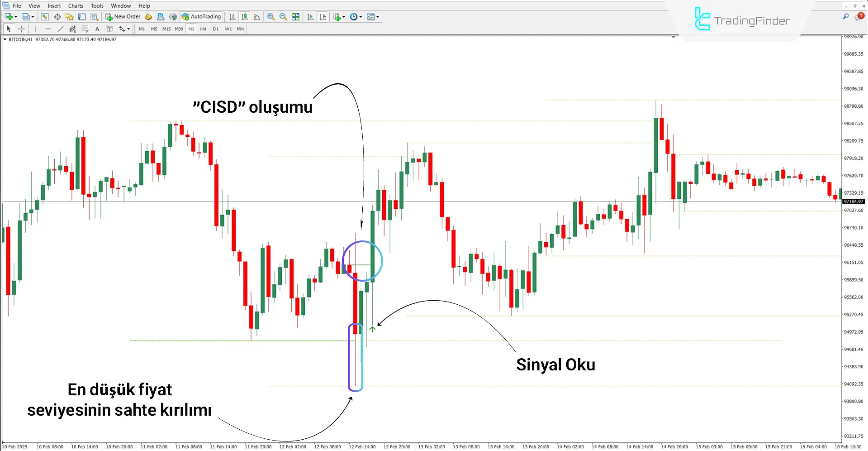Screen dimensions: 868x451
Task: Open the Charts menu
Action: [76, 6]
